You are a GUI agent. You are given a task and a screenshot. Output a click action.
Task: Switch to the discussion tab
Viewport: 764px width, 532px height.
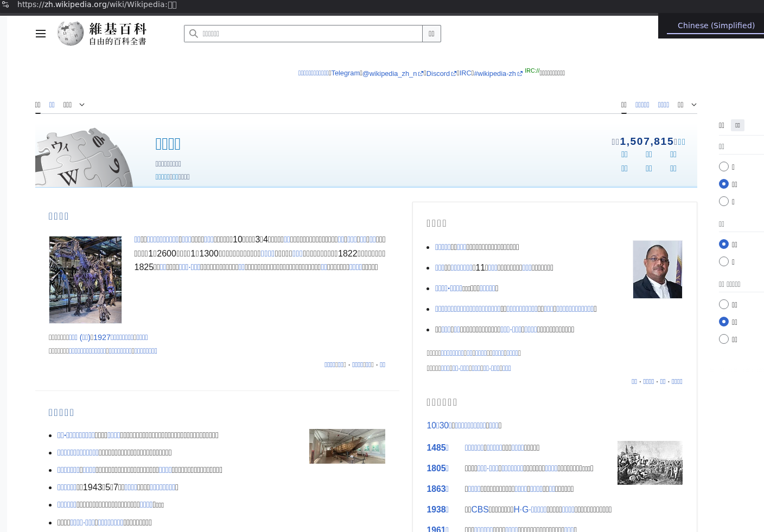coord(52,105)
